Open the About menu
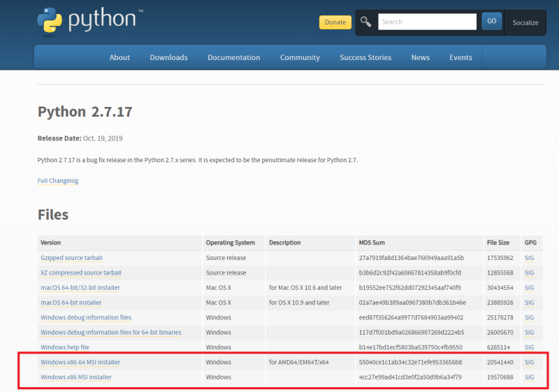This screenshot has width=559, height=392. click(x=119, y=57)
